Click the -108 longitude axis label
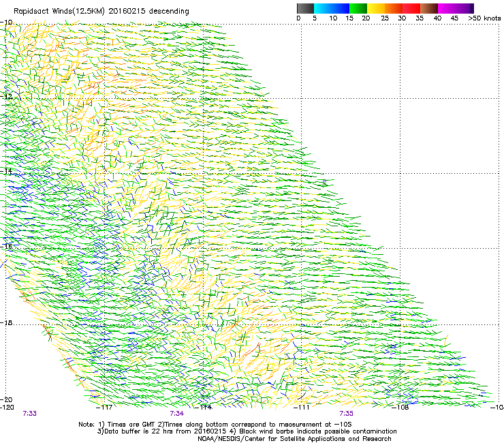 coord(400,408)
